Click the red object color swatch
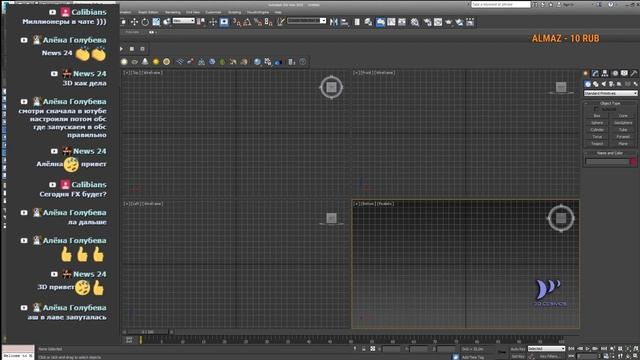The width and height of the screenshot is (640, 360). (x=633, y=162)
